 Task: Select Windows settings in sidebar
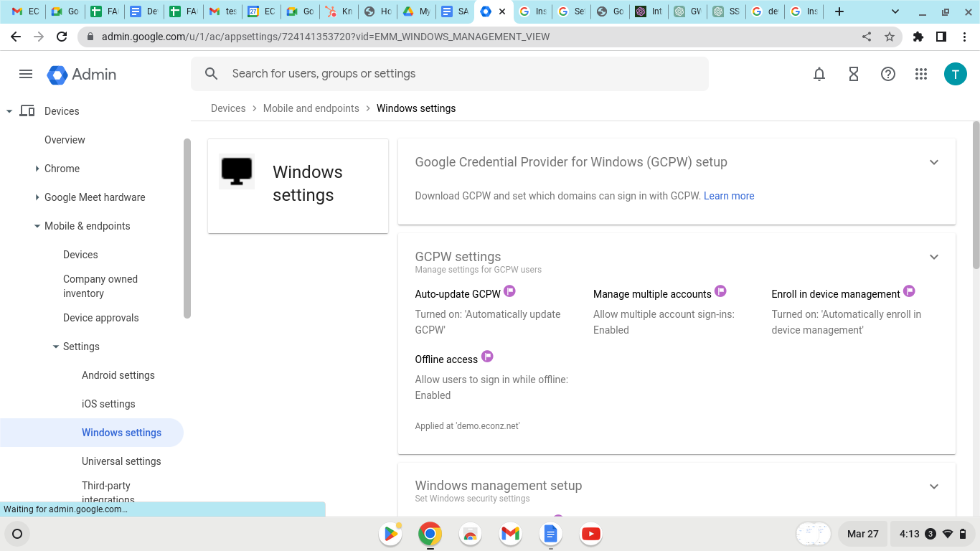(x=92, y=433)
